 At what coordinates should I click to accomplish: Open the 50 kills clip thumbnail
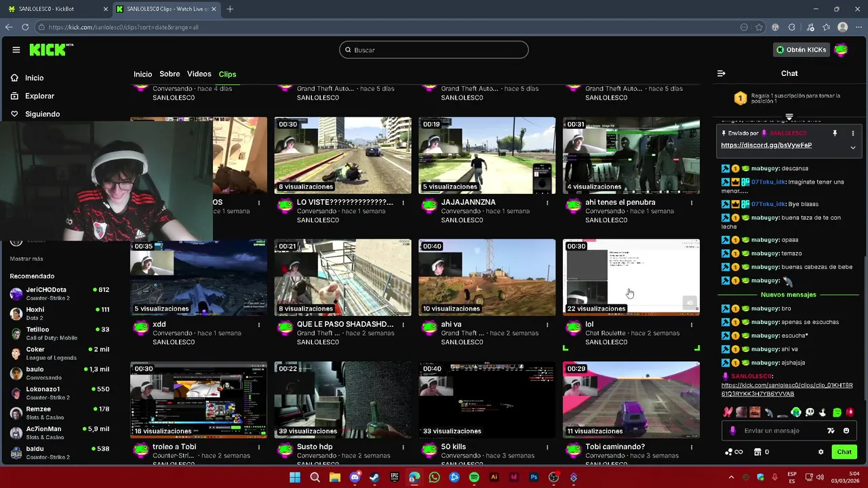tap(487, 400)
